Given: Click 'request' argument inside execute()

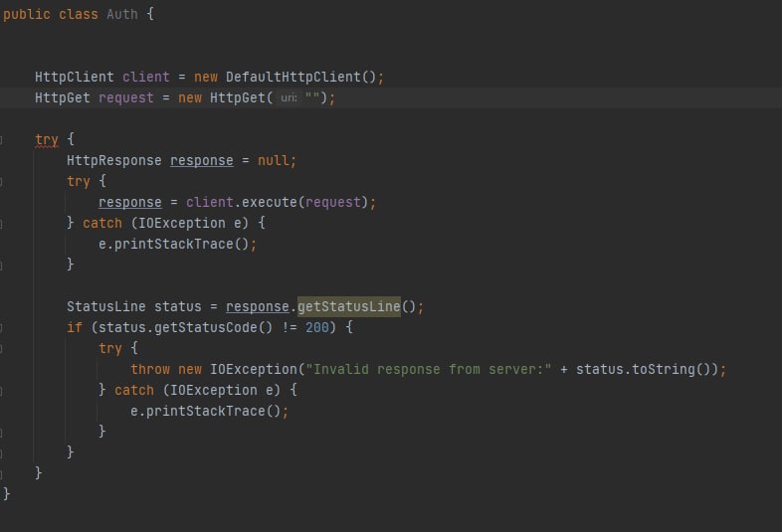Looking at the screenshot, I should coord(333,203).
